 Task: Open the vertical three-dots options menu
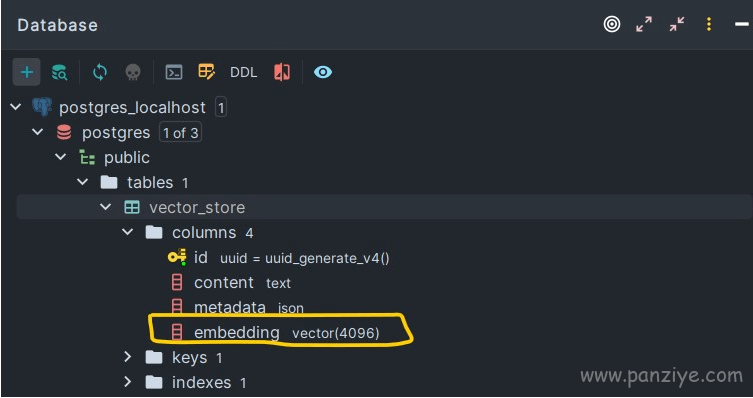click(709, 24)
